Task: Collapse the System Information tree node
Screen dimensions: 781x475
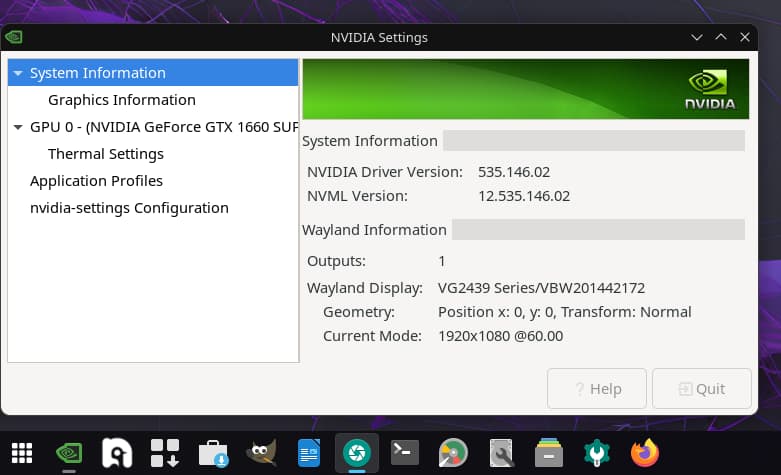Action: (18, 73)
